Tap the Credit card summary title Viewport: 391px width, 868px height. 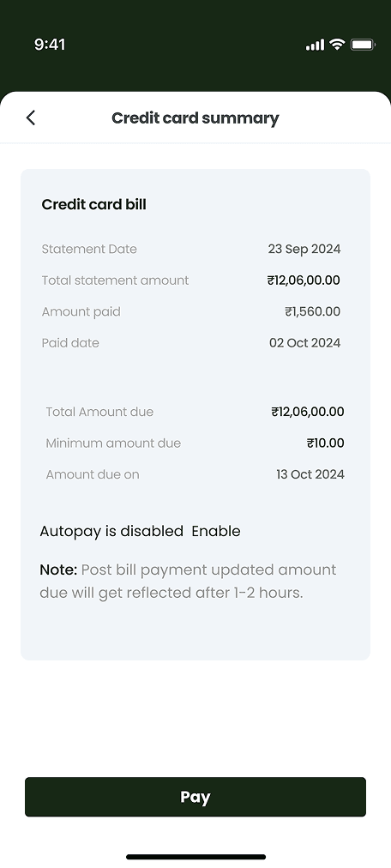(195, 118)
